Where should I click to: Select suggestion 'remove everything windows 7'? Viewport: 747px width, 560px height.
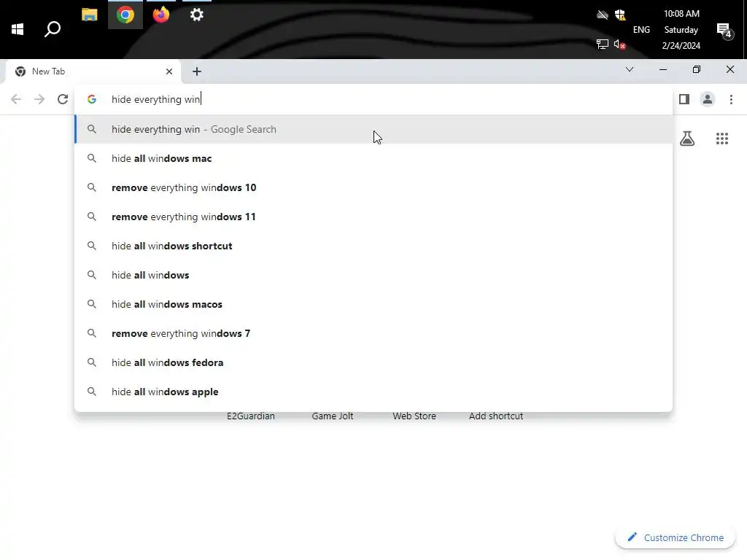(373, 333)
